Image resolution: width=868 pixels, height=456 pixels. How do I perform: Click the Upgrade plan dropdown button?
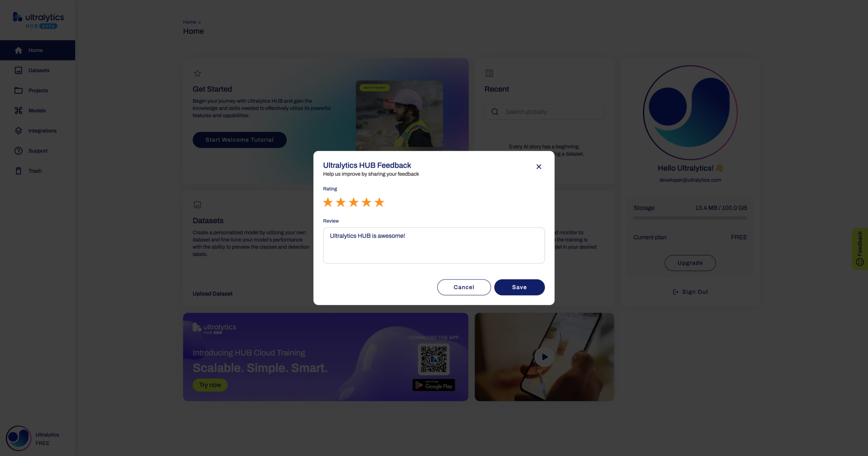pos(690,262)
